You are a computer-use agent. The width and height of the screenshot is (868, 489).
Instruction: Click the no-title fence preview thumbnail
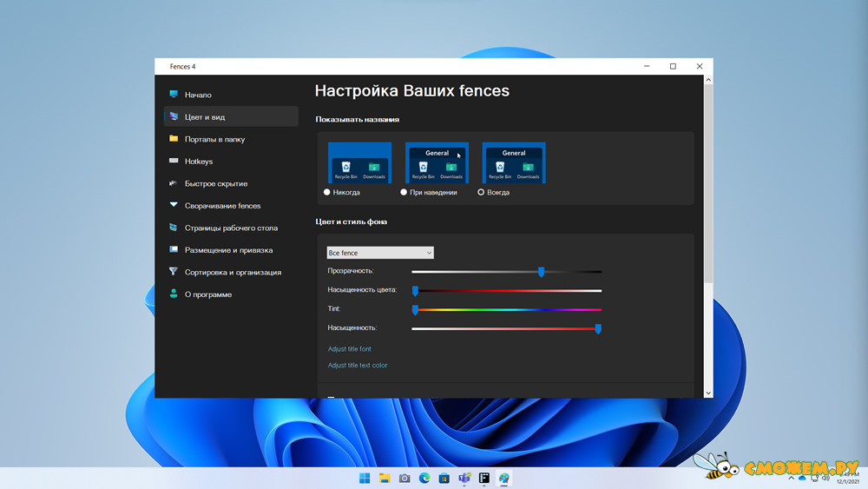pos(360,162)
